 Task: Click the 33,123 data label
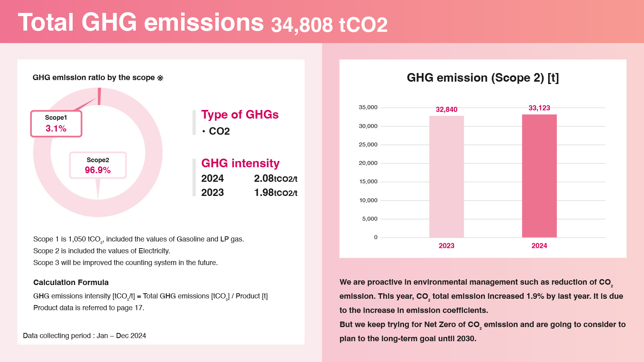coord(539,108)
